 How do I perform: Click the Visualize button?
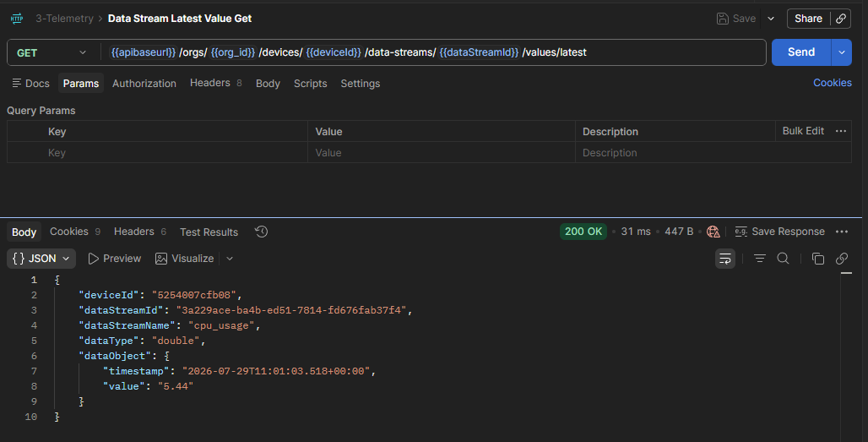click(x=184, y=259)
